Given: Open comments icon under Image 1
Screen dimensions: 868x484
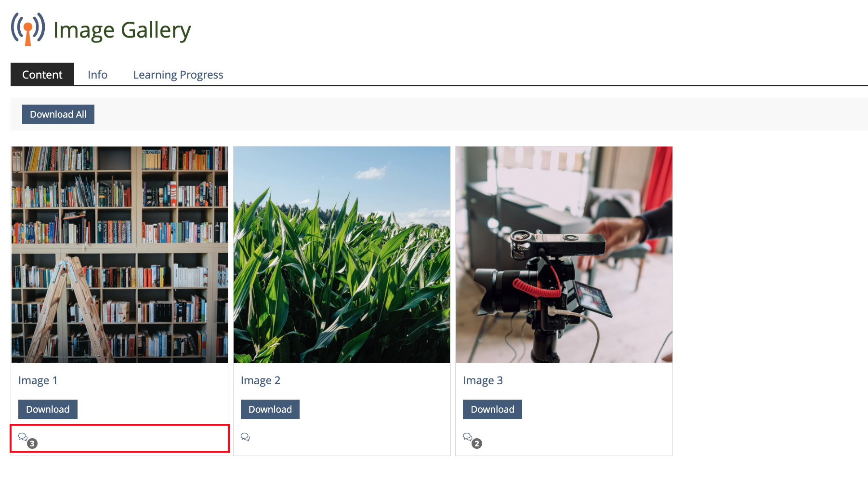Looking at the screenshot, I should click(x=23, y=437).
